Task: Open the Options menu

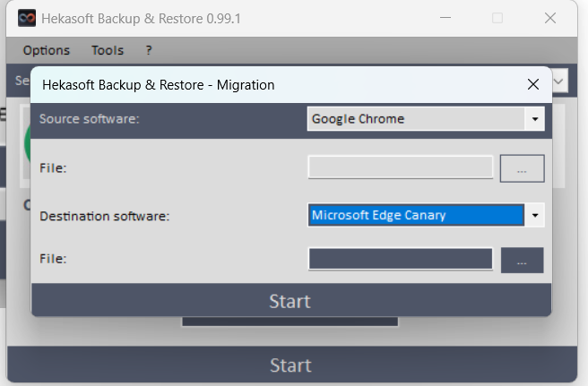Action: pos(47,50)
